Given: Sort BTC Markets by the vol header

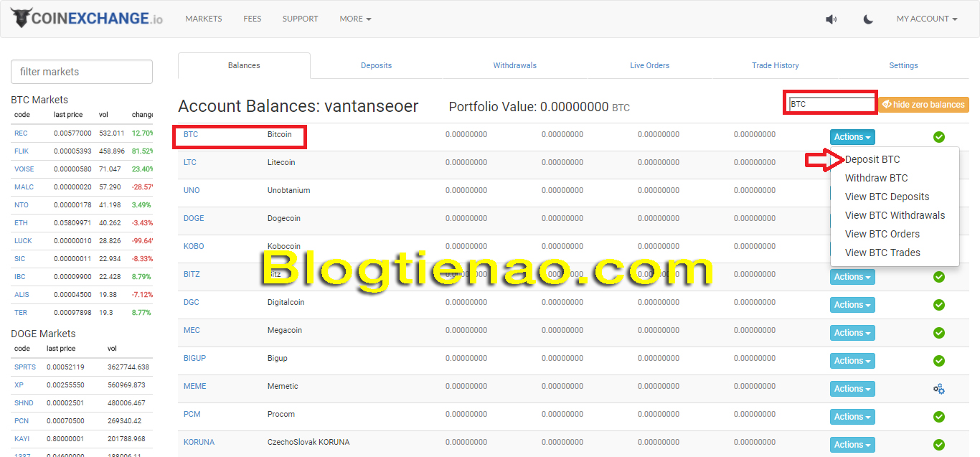Looking at the screenshot, I should 103,115.
